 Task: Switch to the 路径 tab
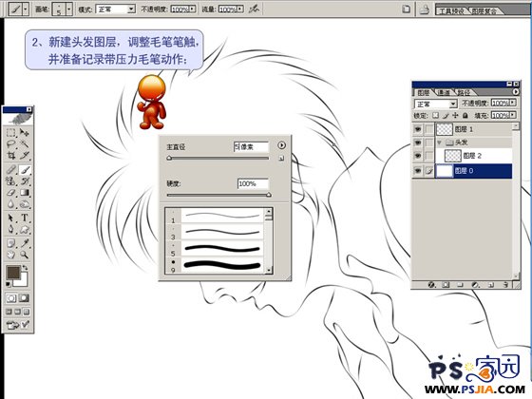coord(464,92)
